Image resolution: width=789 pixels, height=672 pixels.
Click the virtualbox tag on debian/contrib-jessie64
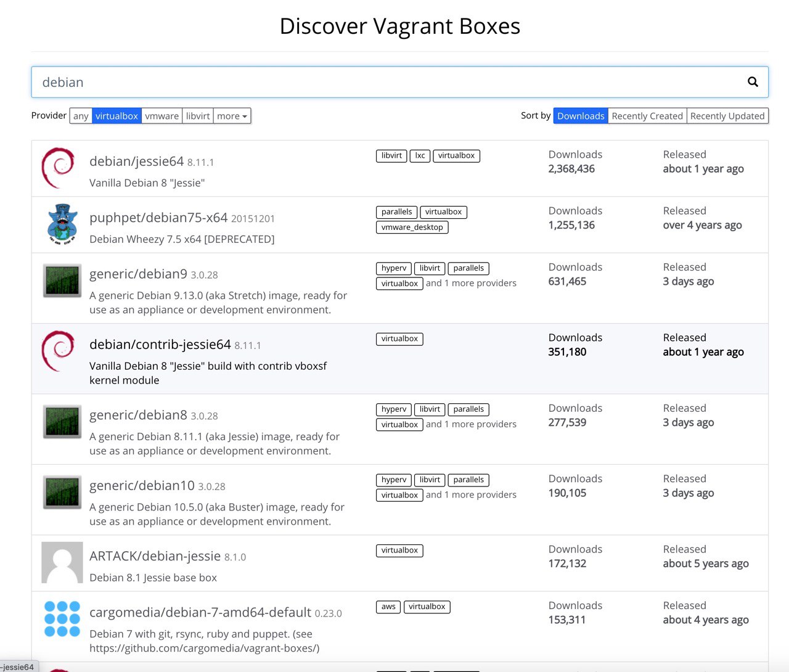coord(399,339)
